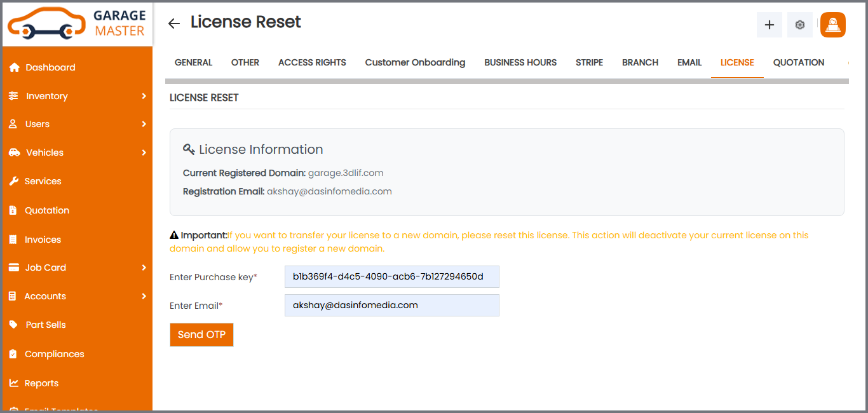The width and height of the screenshot is (868, 413).
Task: Click the Garage Master logo
Action: click(x=77, y=24)
